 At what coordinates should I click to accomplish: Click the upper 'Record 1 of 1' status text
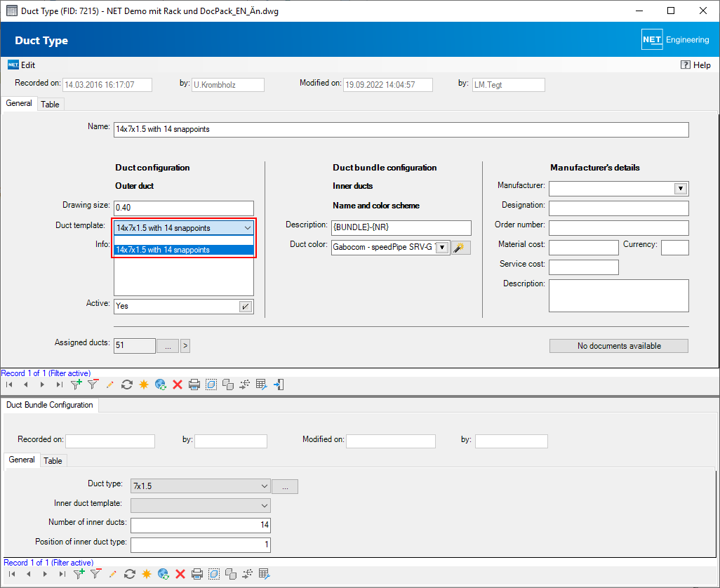click(x=46, y=373)
